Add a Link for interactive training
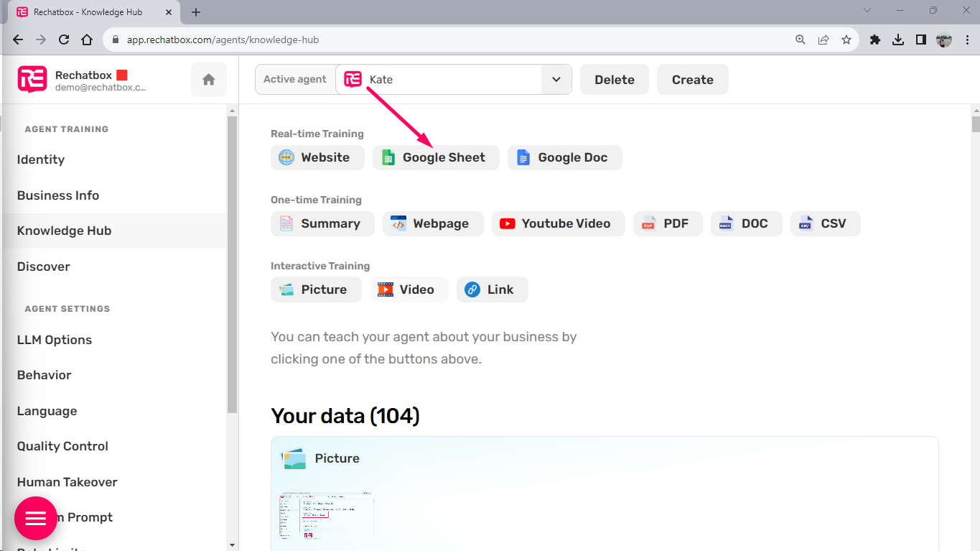The image size is (980, 551). 492,290
